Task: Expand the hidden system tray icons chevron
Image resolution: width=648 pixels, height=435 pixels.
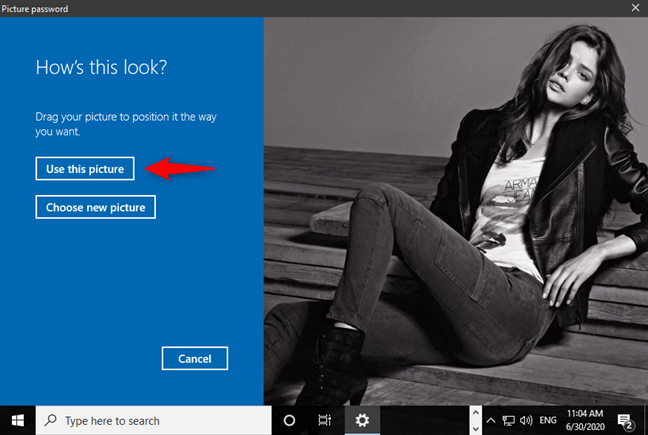Action: pyautogui.click(x=491, y=421)
